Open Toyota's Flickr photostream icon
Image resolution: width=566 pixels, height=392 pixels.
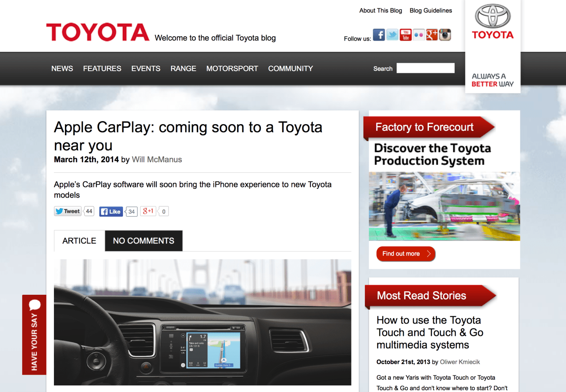pyautogui.click(x=419, y=34)
